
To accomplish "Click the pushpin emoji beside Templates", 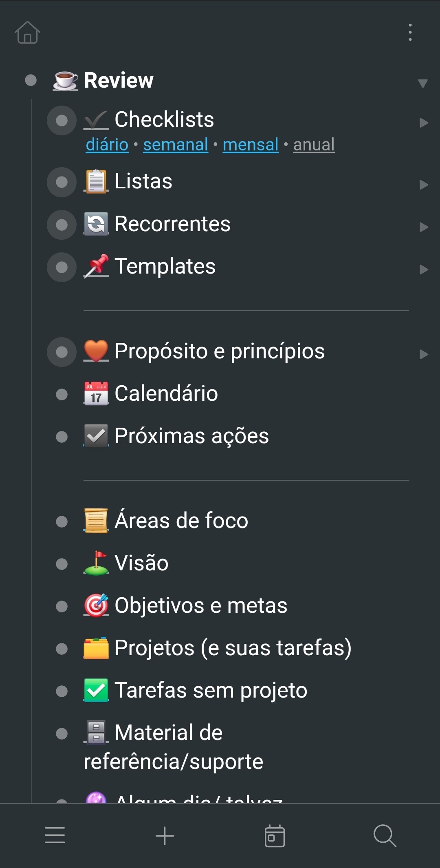I will point(96,266).
